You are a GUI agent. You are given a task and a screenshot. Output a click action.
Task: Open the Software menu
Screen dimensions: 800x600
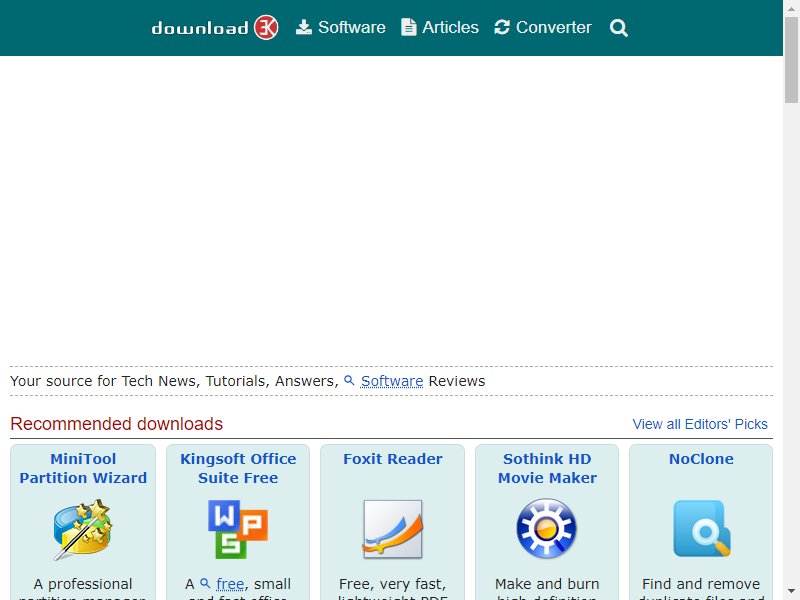(x=340, y=28)
